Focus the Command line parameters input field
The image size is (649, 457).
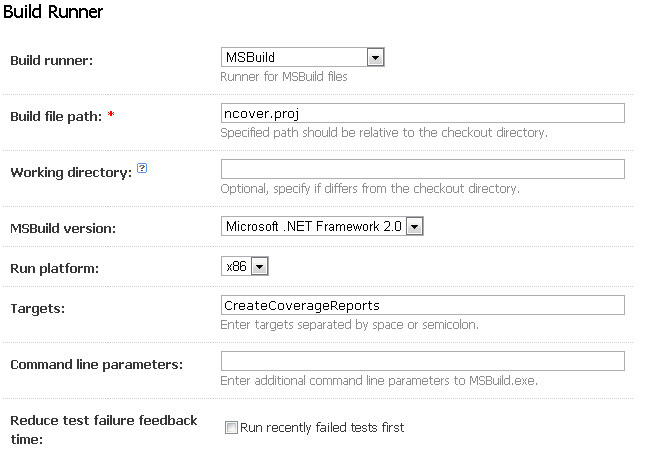(422, 361)
